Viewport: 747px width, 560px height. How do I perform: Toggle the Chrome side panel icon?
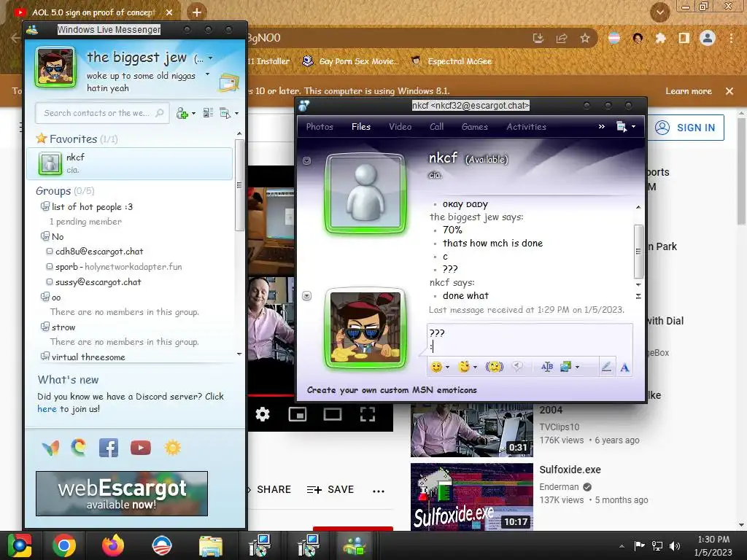point(684,38)
